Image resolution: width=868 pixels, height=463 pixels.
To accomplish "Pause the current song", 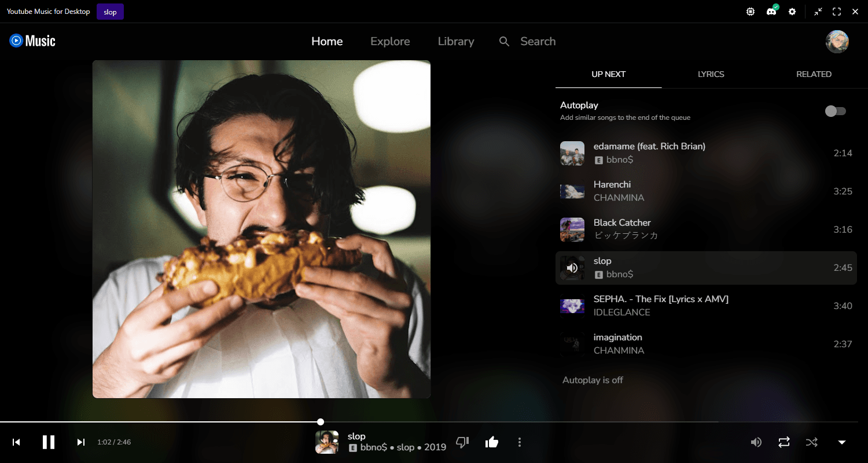I will pos(49,442).
